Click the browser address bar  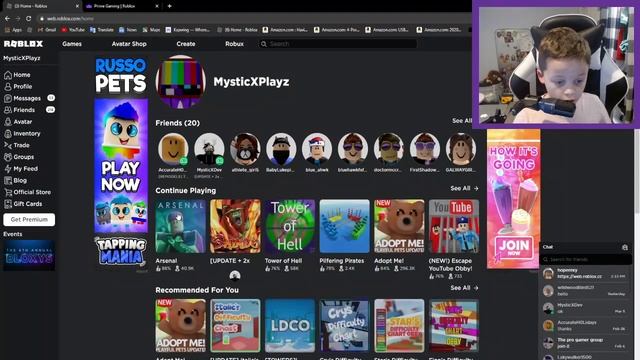tap(253, 18)
